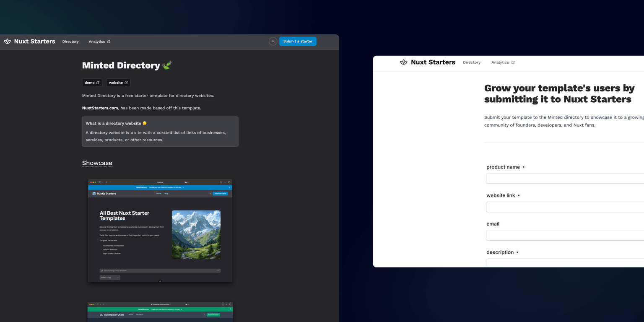Click the Showcase heading link
This screenshot has height=322, width=644.
[x=97, y=163]
